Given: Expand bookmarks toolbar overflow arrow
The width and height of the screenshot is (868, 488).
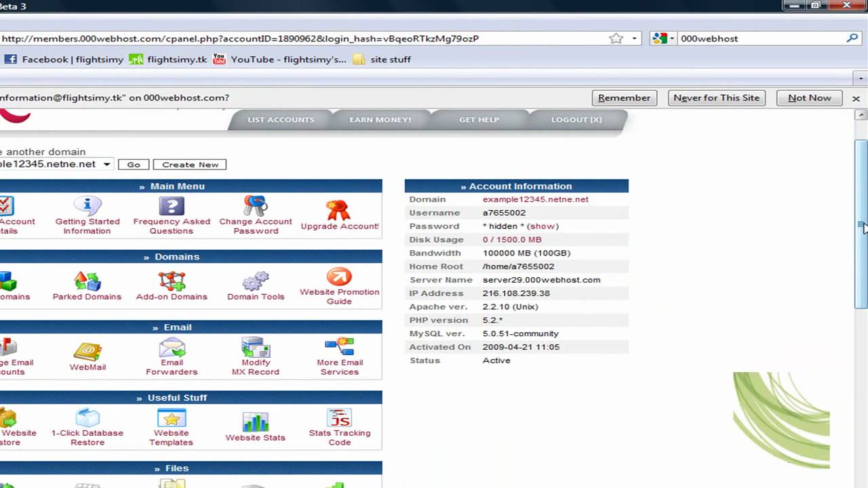Looking at the screenshot, I should click(861, 78).
